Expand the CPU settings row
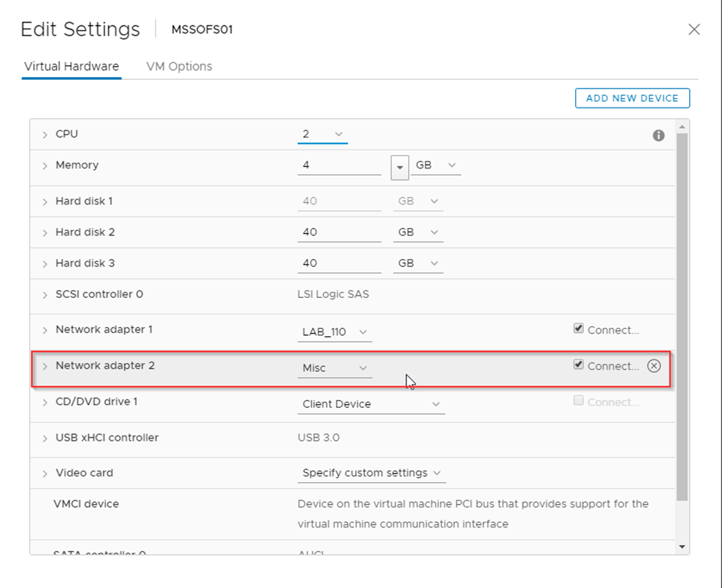This screenshot has width=722, height=588. click(x=45, y=135)
